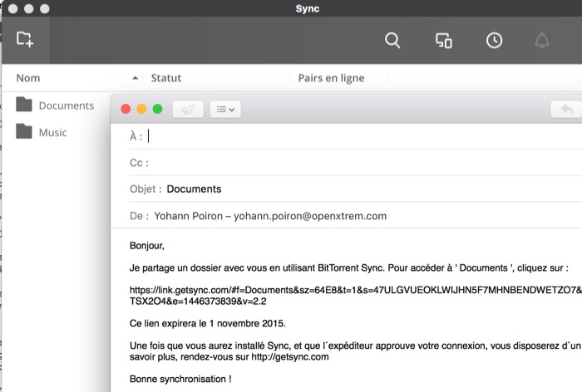Select the Music folder row
582x392 pixels.
(x=52, y=132)
